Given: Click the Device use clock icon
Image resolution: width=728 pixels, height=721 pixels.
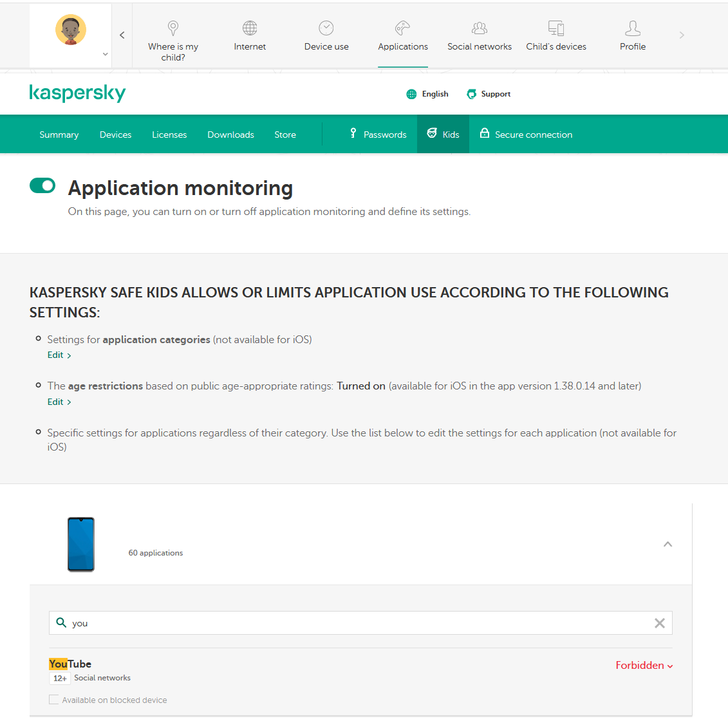Looking at the screenshot, I should 326,28.
